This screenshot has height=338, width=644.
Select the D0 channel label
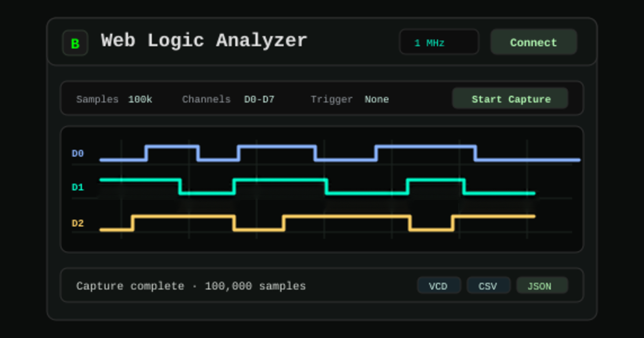pyautogui.click(x=78, y=153)
